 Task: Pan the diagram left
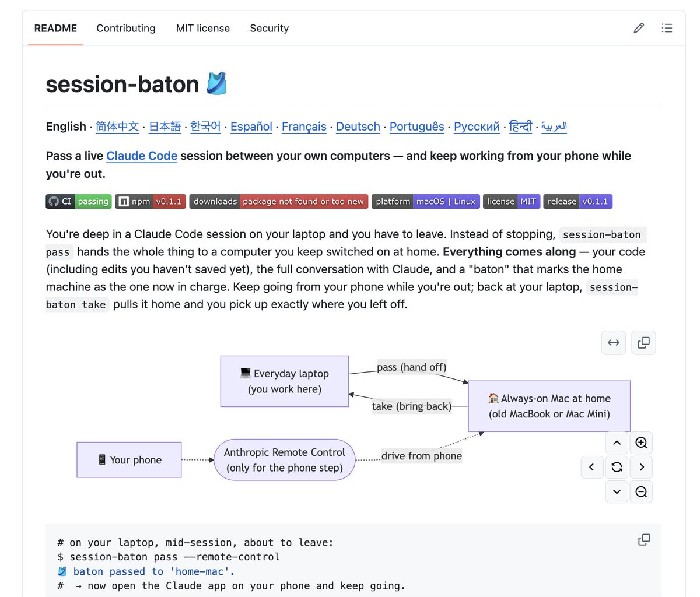click(592, 467)
